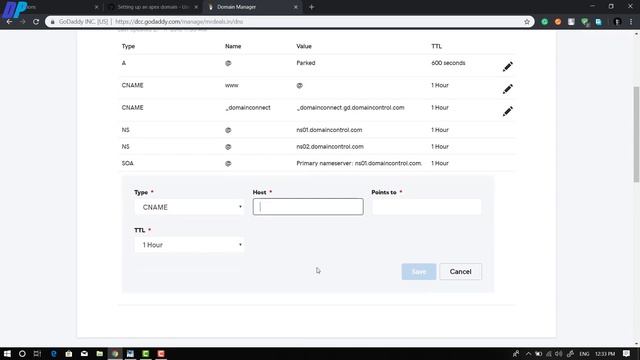Image resolution: width=640 pixels, height=360 pixels.
Task: Click the TTL column header
Action: 436,46
